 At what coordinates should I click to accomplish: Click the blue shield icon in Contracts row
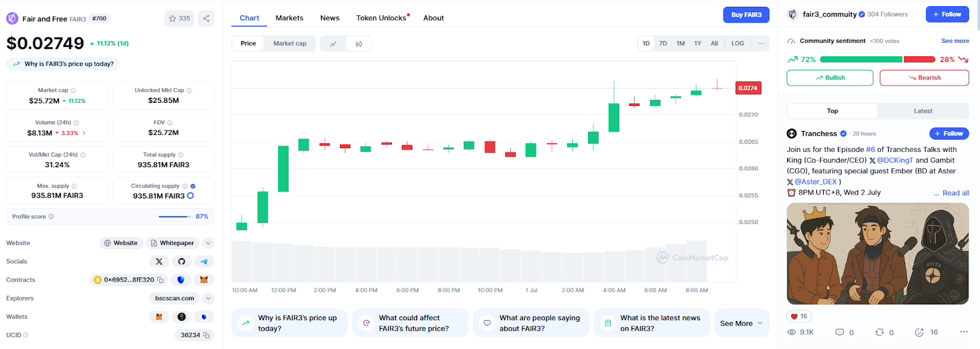[x=181, y=280]
